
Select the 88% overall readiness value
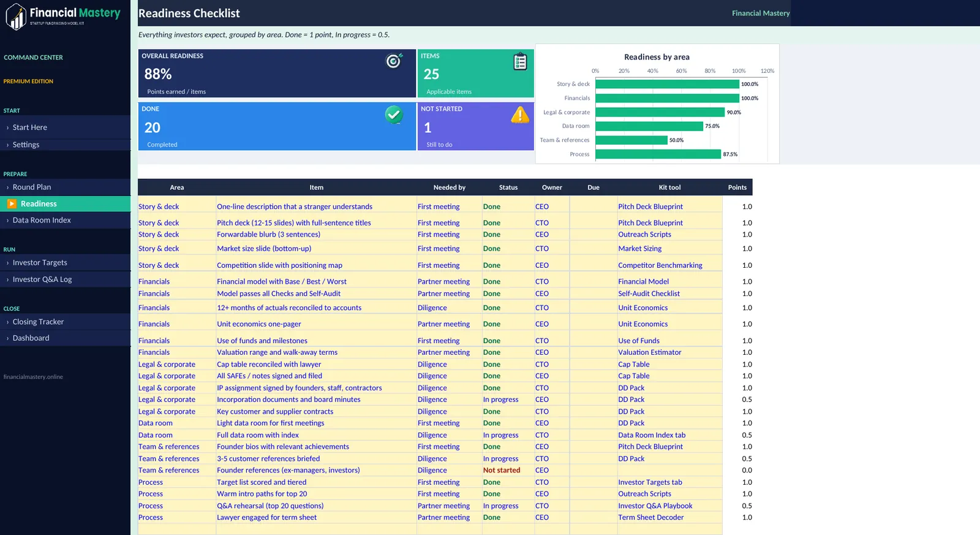click(158, 74)
